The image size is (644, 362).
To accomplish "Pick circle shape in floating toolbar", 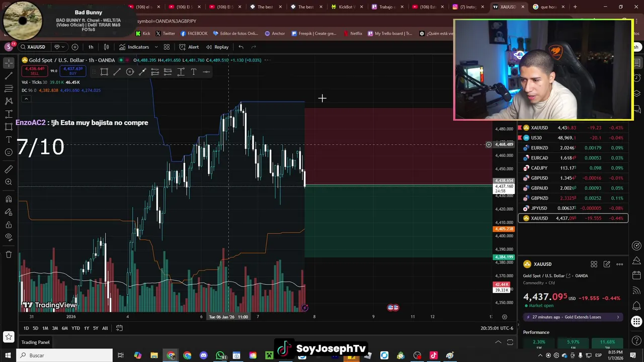I will point(130,72).
